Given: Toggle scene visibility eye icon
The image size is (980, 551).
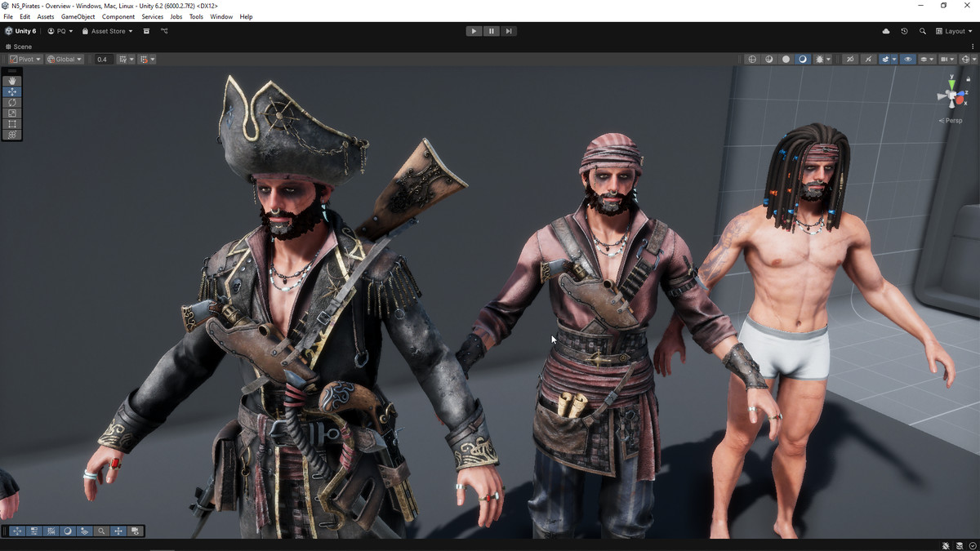Looking at the screenshot, I should 908,60.
